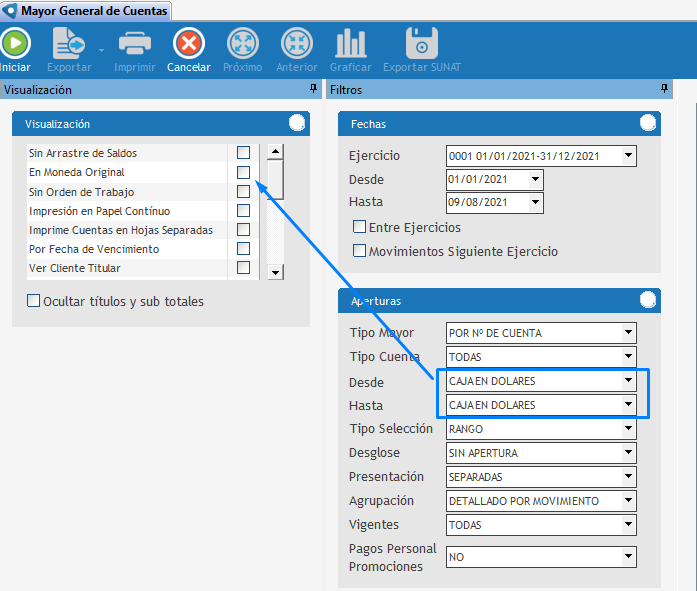Expand the Agrupación dropdown list
This screenshot has height=591, width=697.
pos(628,501)
